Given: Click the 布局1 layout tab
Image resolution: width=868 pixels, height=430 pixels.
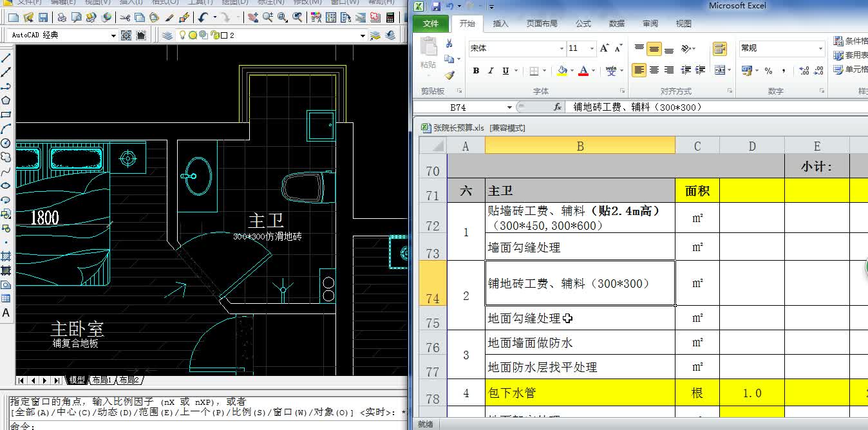Looking at the screenshot, I should pos(102,380).
